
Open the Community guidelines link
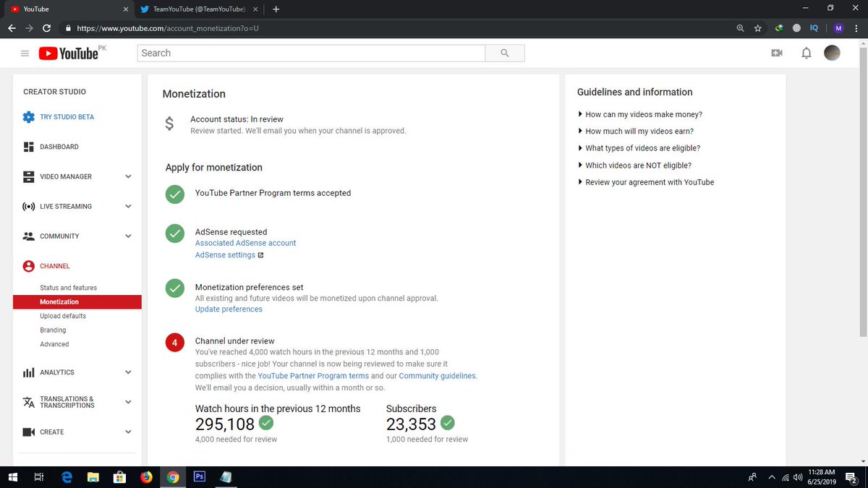[x=438, y=376]
